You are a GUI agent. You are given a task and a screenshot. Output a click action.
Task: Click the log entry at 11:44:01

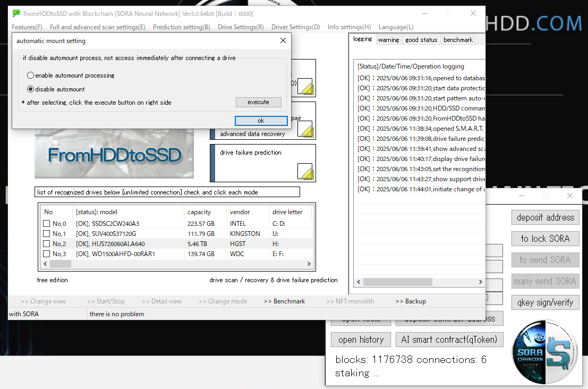point(421,189)
